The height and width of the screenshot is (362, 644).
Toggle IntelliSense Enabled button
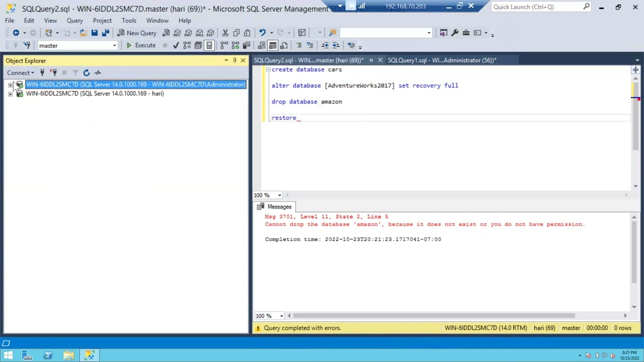point(209,45)
